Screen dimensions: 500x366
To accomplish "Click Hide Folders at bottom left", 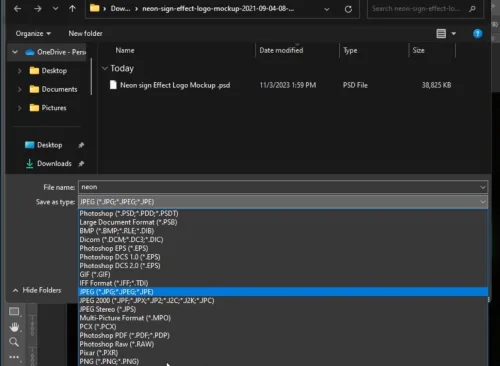I will (37, 290).
